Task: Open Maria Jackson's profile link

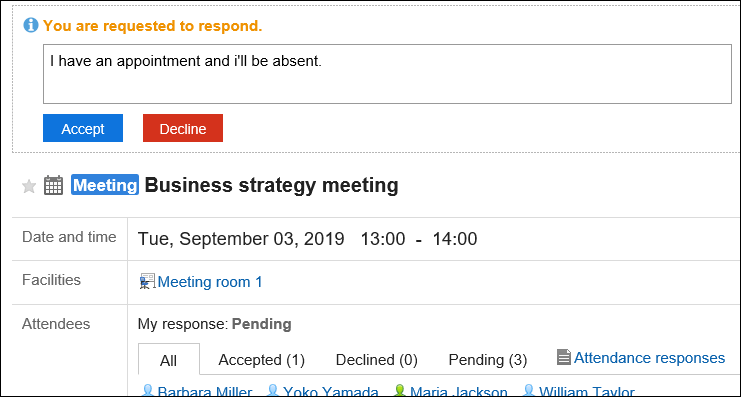Action: 458,392
